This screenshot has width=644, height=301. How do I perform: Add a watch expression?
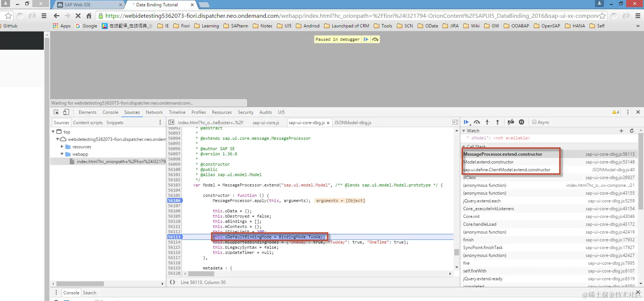point(621,130)
